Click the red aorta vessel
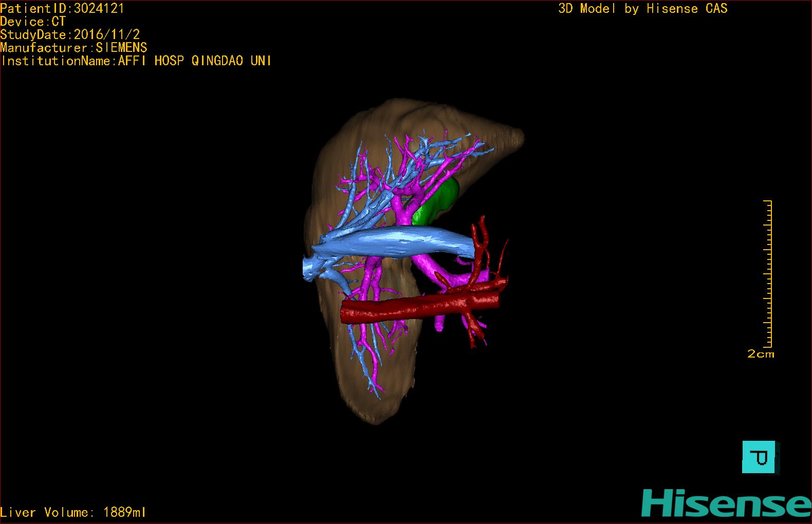The height and width of the screenshot is (524, 812). (x=420, y=307)
